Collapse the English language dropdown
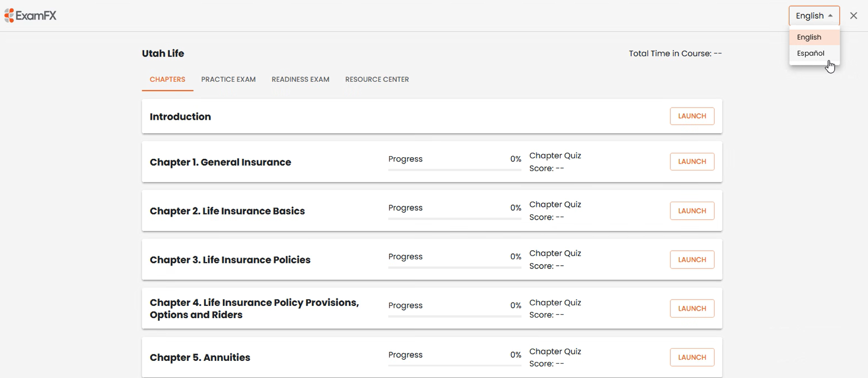The image size is (868, 378). click(814, 16)
